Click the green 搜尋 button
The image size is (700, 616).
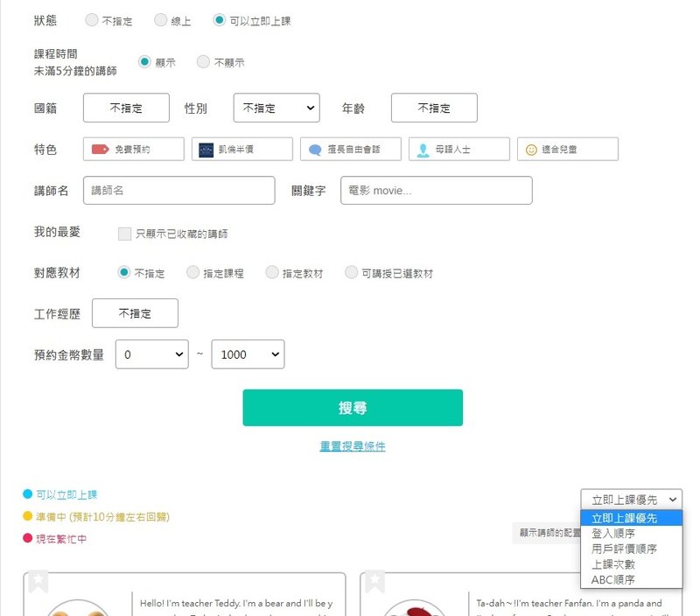tap(353, 408)
